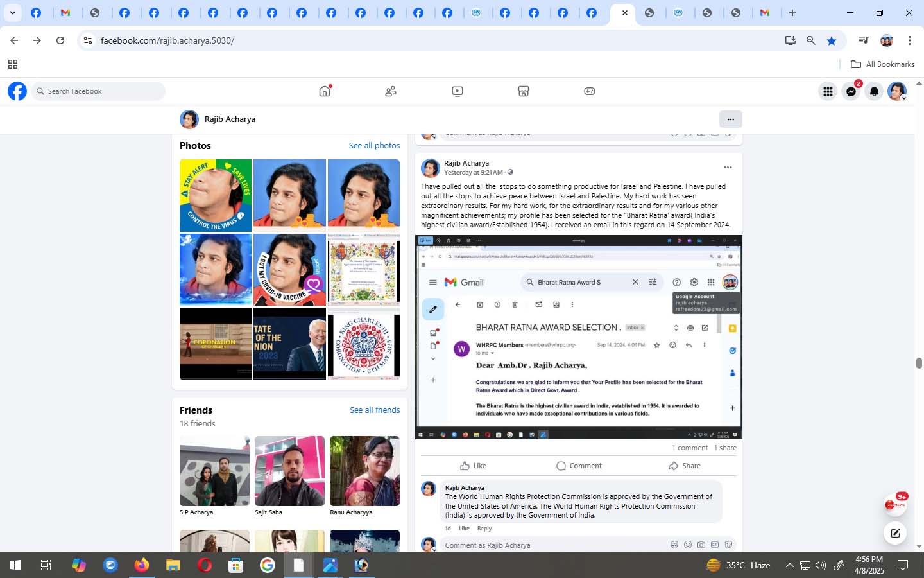Open the 1 share count
Image resolution: width=924 pixels, height=578 pixels.
coord(725,448)
